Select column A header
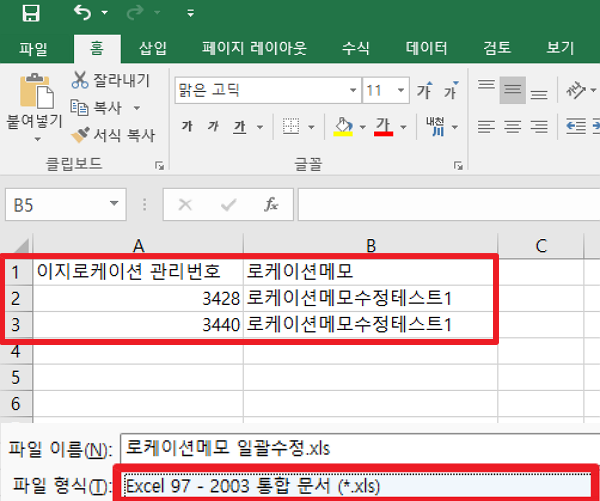Image resolution: width=600 pixels, height=501 pixels. coord(138,245)
